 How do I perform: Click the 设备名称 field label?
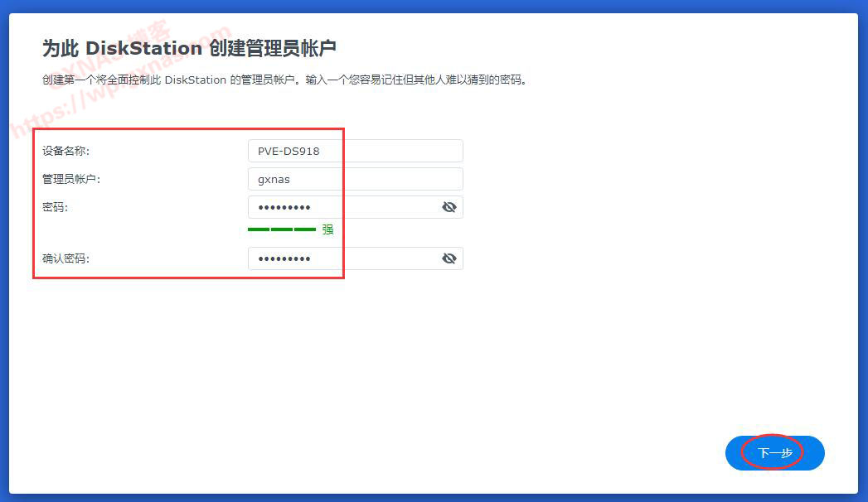click(x=65, y=150)
